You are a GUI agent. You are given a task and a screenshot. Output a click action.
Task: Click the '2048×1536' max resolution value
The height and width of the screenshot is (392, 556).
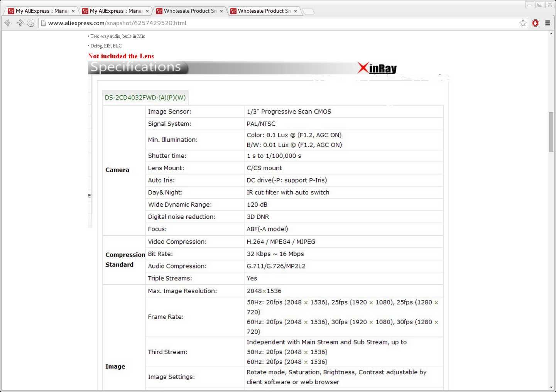[x=264, y=291]
